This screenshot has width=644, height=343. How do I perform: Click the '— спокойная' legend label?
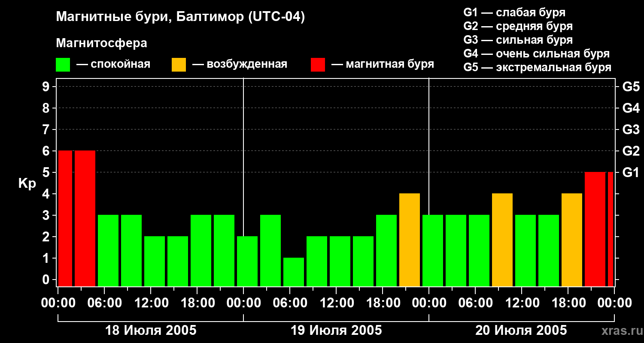point(113,64)
